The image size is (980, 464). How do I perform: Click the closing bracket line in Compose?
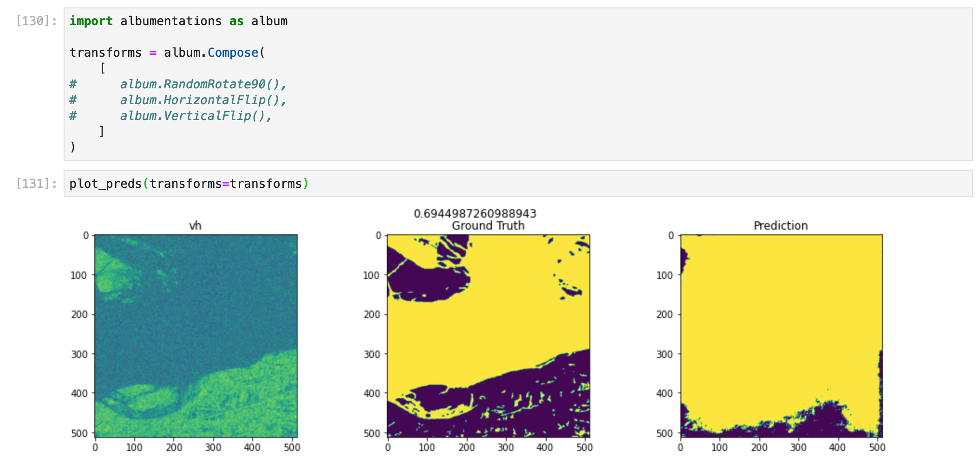pyautogui.click(x=102, y=132)
